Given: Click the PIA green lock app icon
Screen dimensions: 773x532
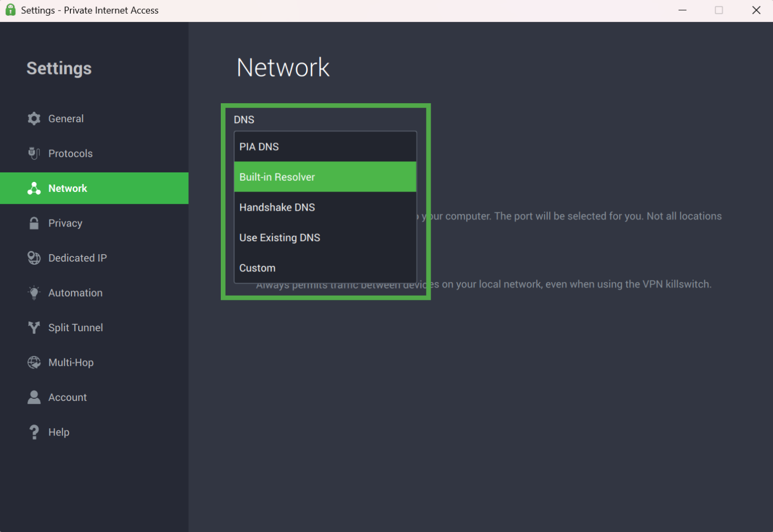Looking at the screenshot, I should coord(10,10).
